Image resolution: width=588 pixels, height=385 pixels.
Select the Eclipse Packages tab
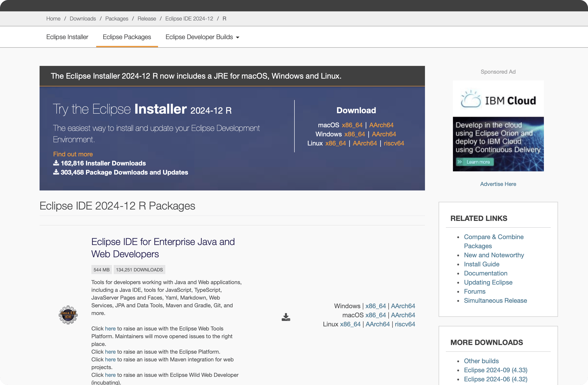[x=127, y=37]
